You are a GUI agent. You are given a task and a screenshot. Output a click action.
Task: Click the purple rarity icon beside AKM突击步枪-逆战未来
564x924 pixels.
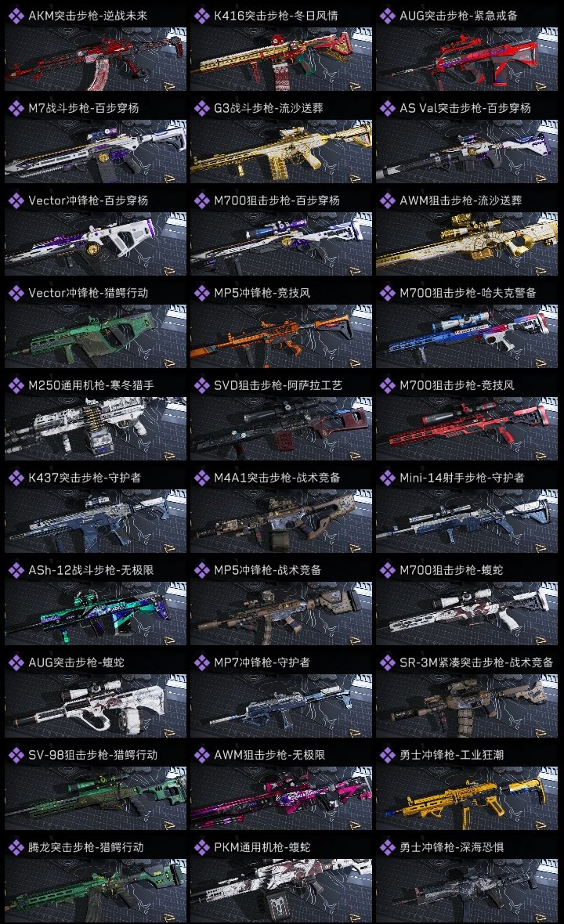pyautogui.click(x=16, y=16)
